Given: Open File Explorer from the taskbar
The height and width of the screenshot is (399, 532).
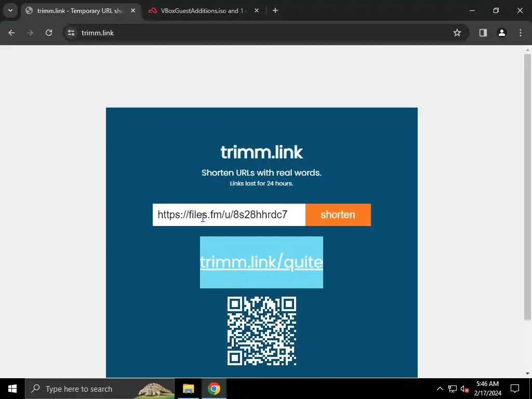Looking at the screenshot, I should pyautogui.click(x=188, y=389).
